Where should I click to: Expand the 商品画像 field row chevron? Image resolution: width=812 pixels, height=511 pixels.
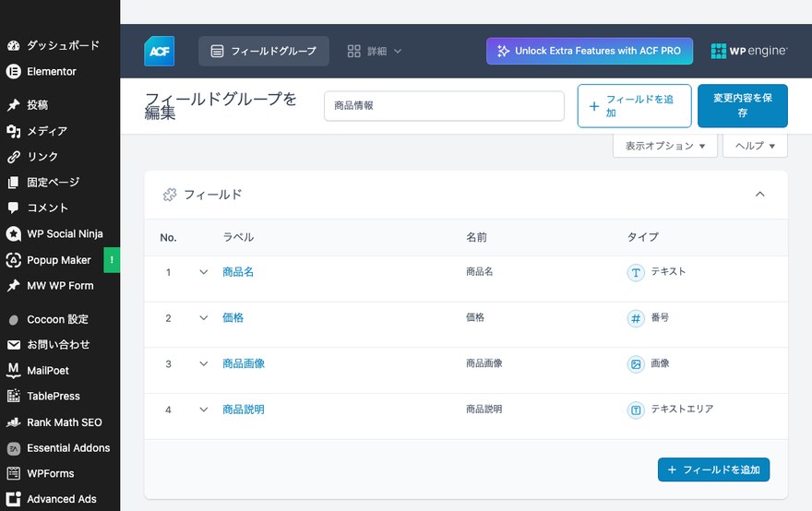204,364
